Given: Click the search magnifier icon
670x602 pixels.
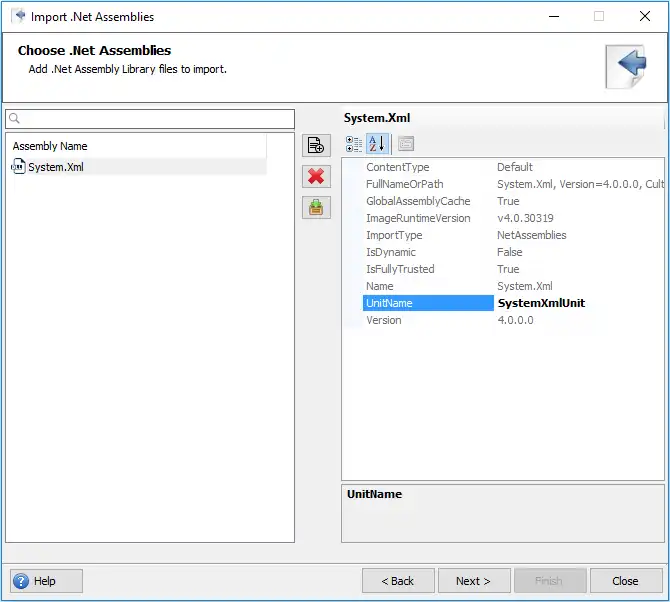Looking at the screenshot, I should click(x=14, y=119).
